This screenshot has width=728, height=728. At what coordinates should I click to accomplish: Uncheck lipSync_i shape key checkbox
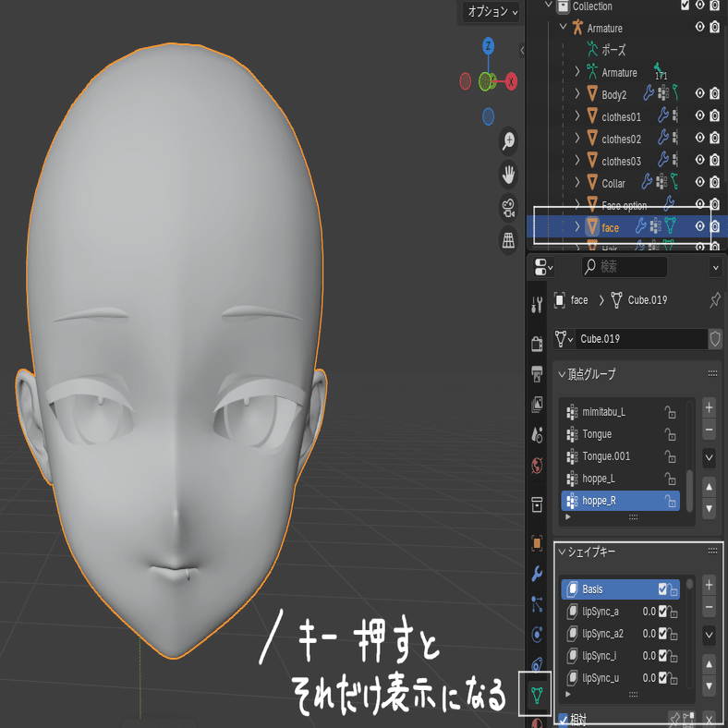pos(662,656)
